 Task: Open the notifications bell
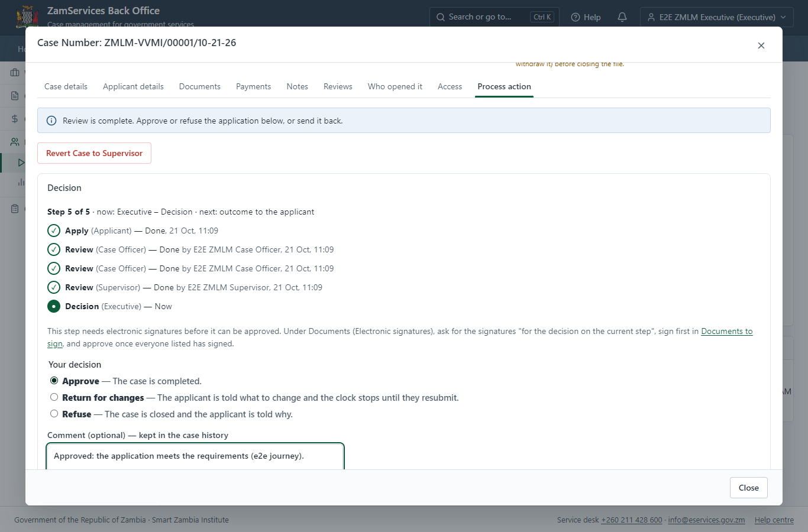[622, 17]
